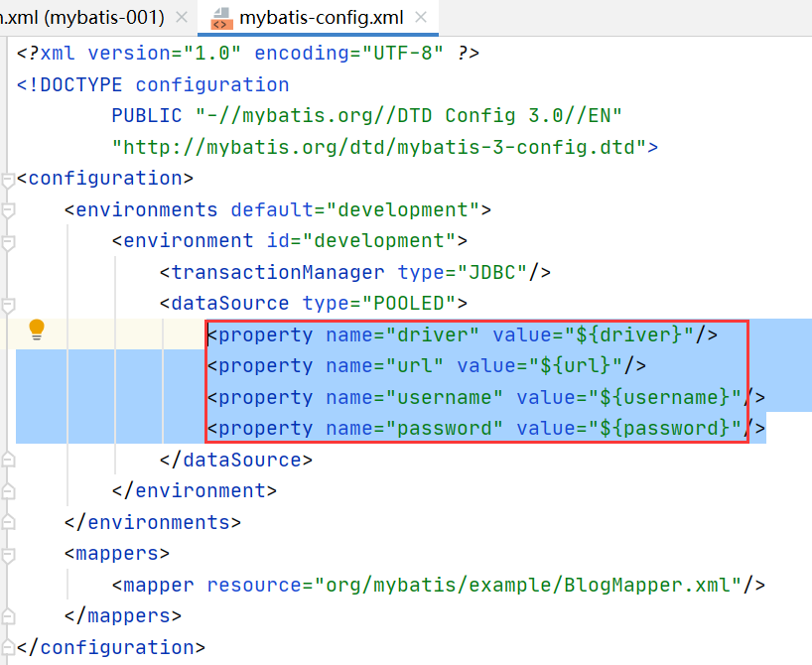The width and height of the screenshot is (812, 665).
Task: Open the mybatis-3-config.dtd URL link
Action: tap(384, 148)
